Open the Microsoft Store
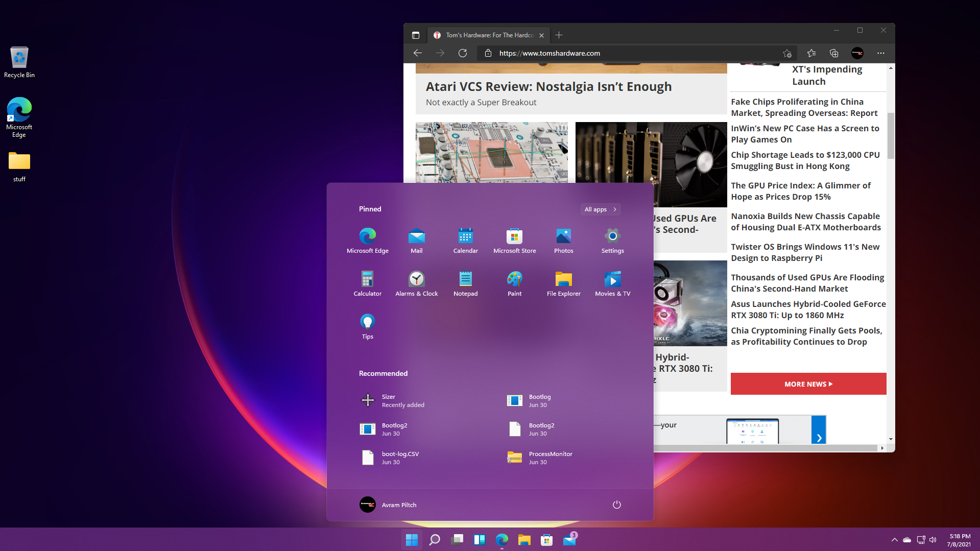980x551 pixels. click(514, 240)
